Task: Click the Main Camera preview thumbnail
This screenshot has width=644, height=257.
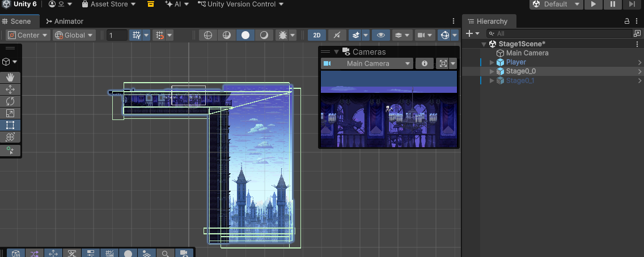Action: tap(388, 109)
